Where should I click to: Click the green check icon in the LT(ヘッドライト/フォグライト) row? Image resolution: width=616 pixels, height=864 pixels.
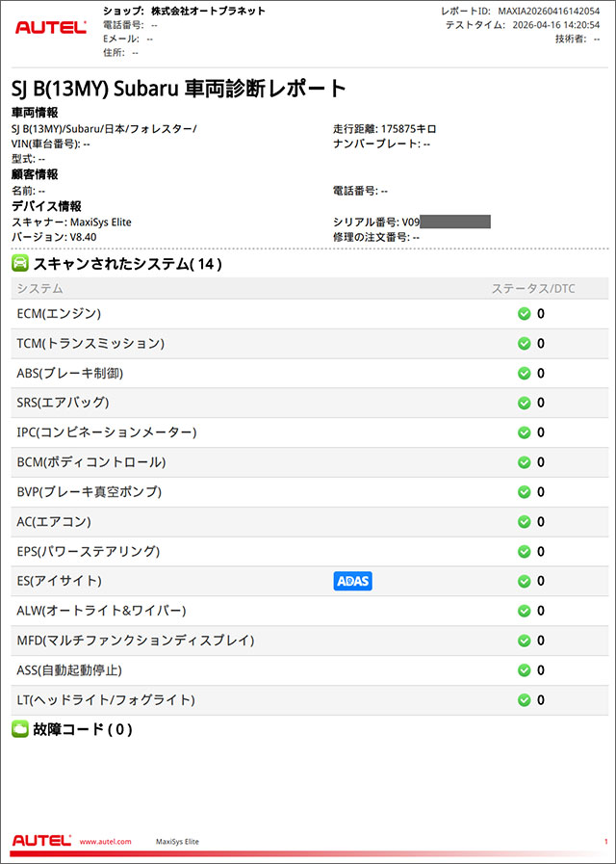click(524, 700)
